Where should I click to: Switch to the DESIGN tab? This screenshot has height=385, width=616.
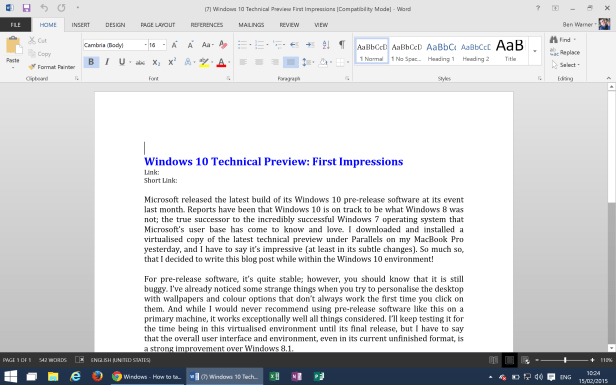click(x=115, y=25)
